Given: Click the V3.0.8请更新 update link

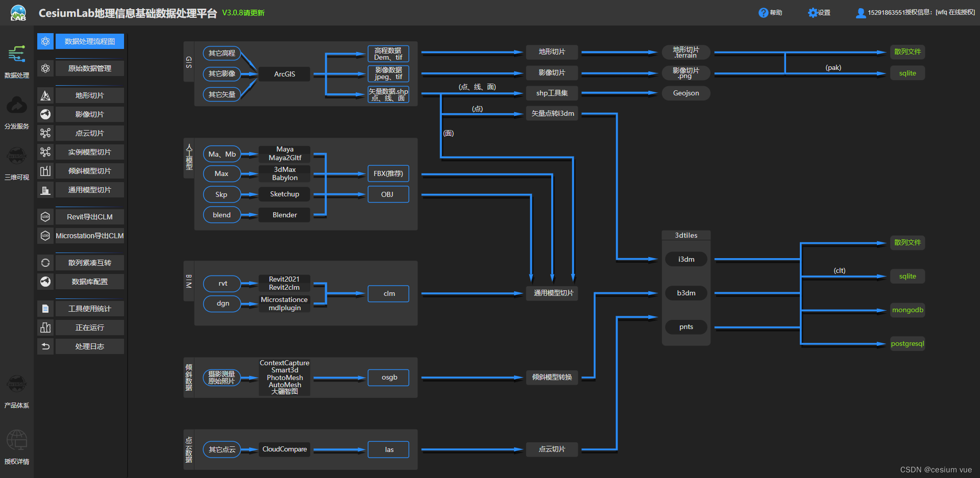Looking at the screenshot, I should 243,13.
